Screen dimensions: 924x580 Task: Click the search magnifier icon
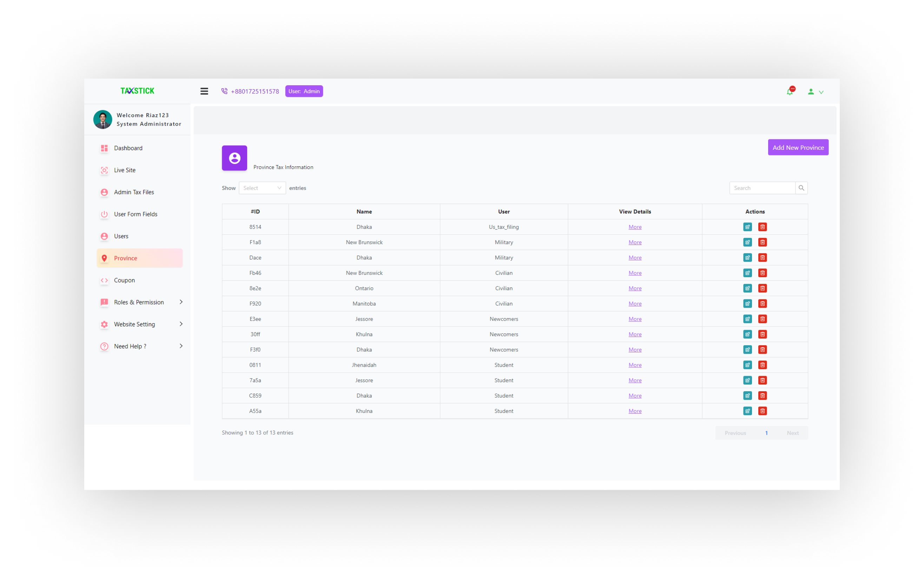pos(801,188)
